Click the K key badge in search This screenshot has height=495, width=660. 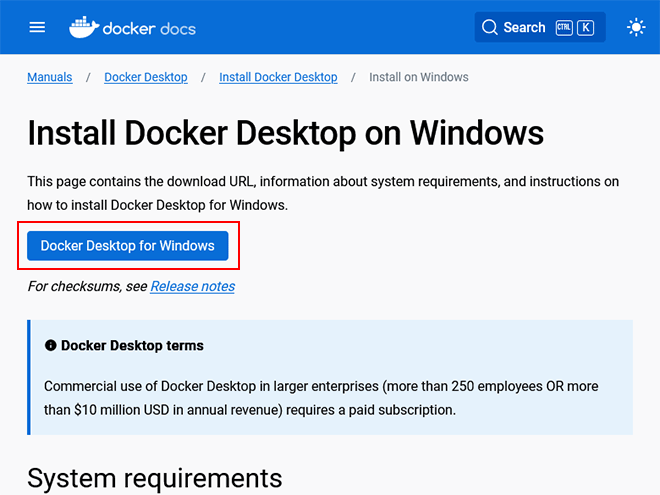pos(585,28)
